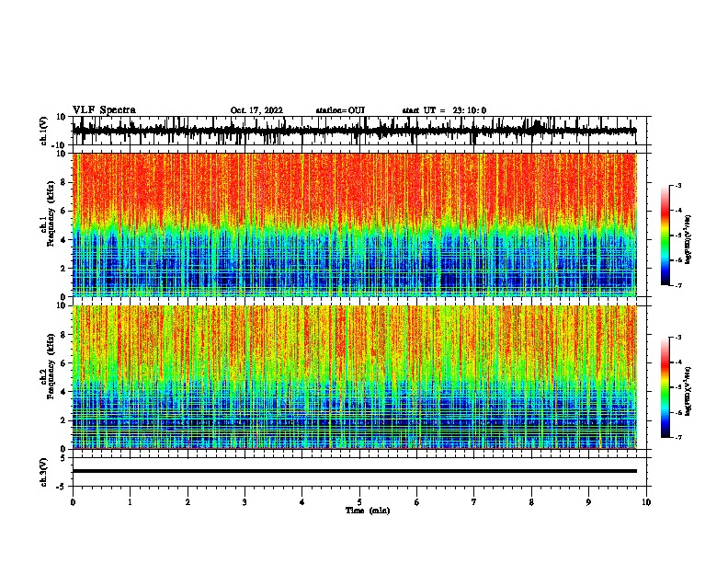The image size is (728, 563).
Task: Click time axis tick label "1"
Action: pos(130,502)
